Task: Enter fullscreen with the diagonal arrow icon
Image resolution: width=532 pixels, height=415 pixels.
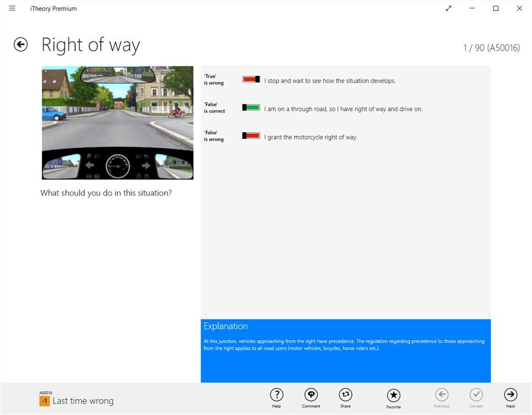Action: (448, 8)
